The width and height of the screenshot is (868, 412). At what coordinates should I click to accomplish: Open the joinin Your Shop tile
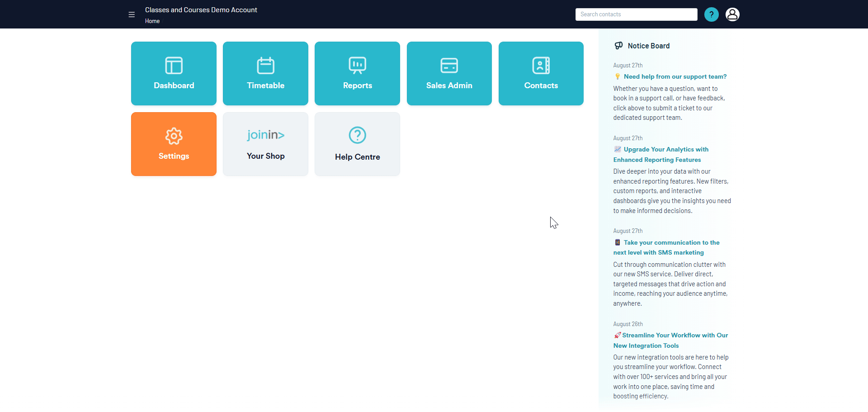coord(265,144)
